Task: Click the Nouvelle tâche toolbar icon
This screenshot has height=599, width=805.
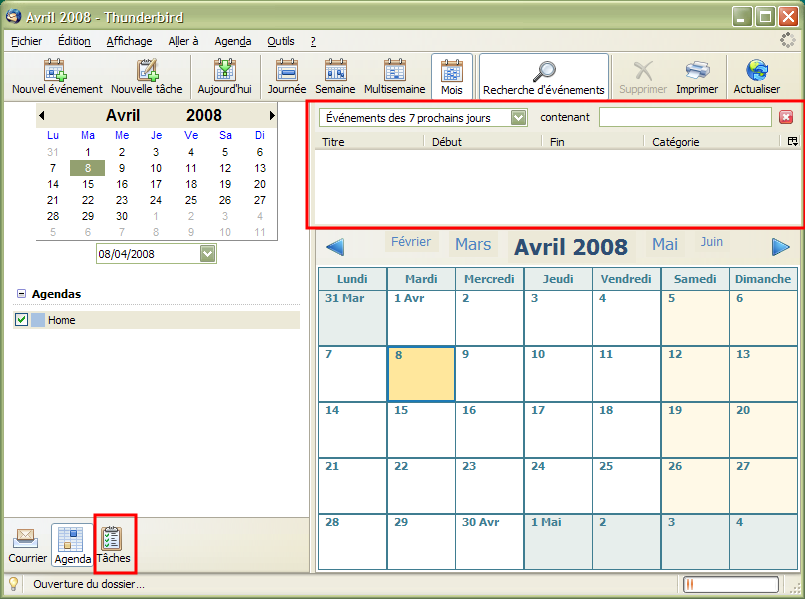Action: point(147,70)
